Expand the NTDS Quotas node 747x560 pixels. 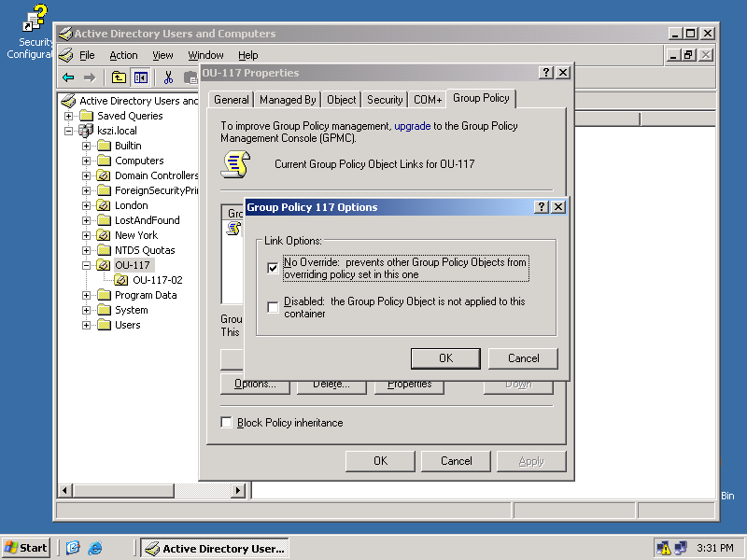(x=86, y=250)
